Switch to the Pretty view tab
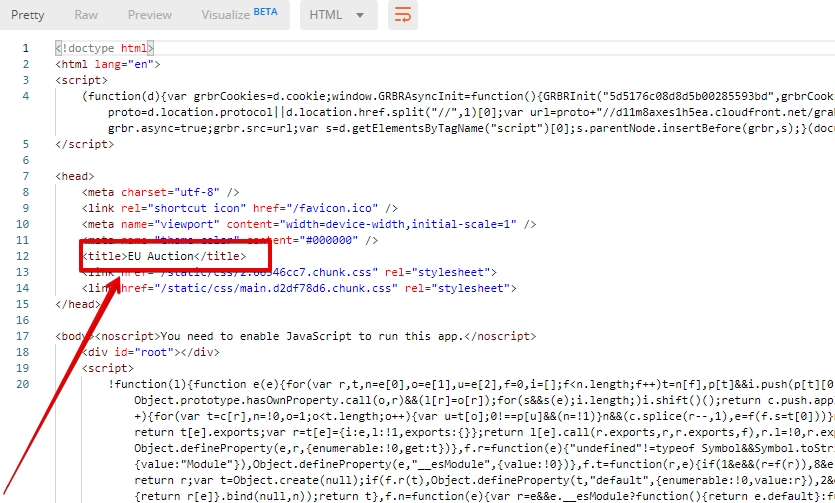The height and width of the screenshot is (503, 835). [28, 15]
